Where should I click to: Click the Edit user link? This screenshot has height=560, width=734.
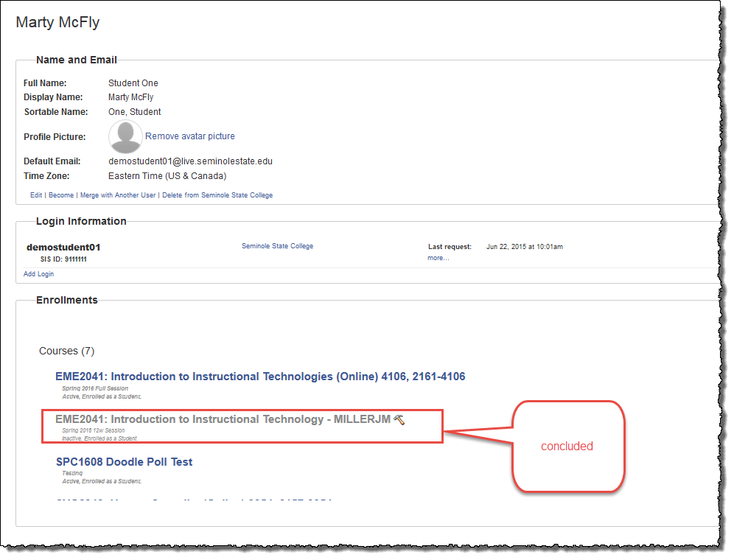pyautogui.click(x=36, y=195)
